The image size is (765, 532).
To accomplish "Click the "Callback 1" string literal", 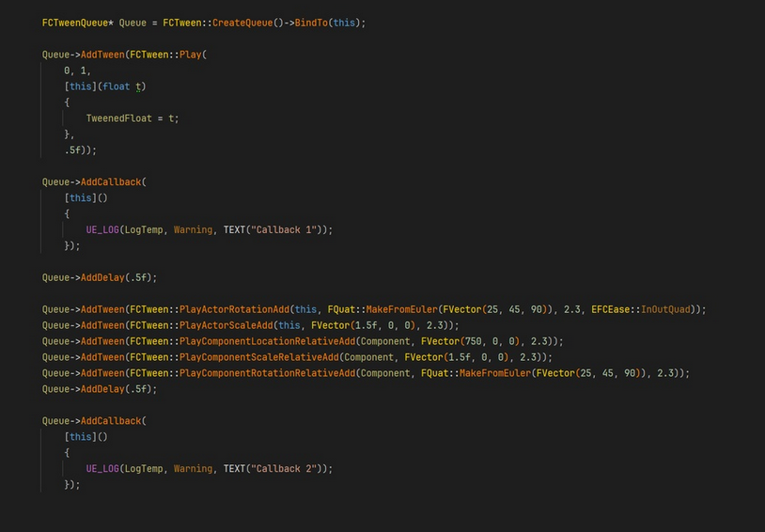I will click(x=284, y=230).
